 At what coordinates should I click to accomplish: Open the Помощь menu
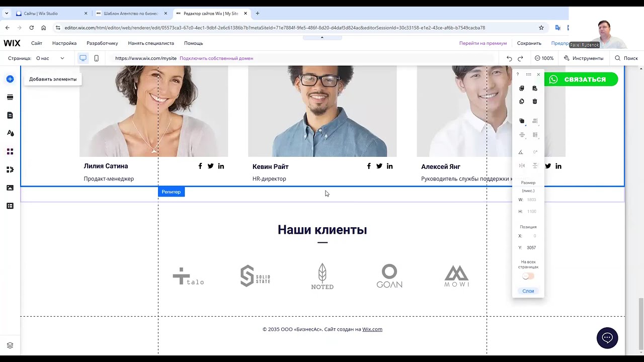[193, 43]
